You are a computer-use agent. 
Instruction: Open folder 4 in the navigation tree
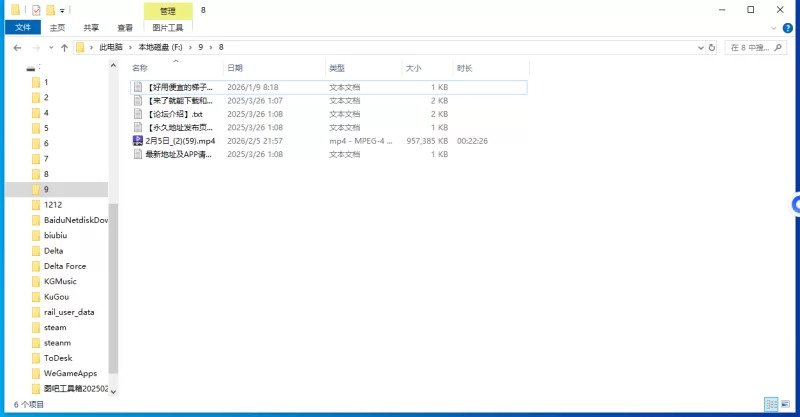click(x=46, y=113)
